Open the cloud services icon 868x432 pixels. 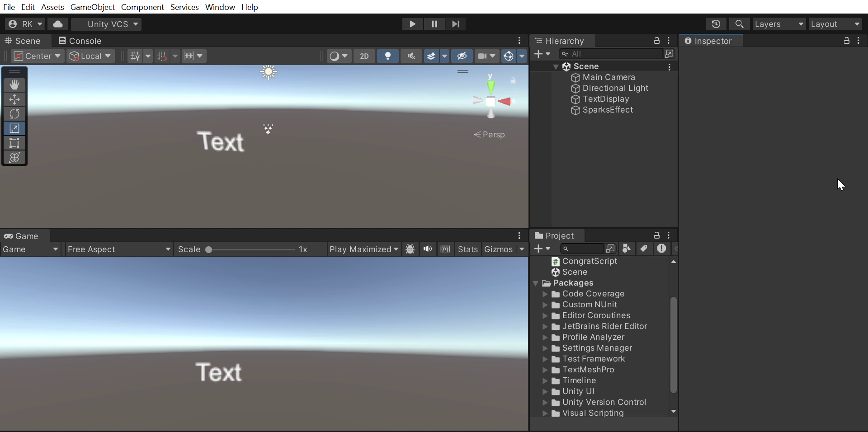point(58,24)
